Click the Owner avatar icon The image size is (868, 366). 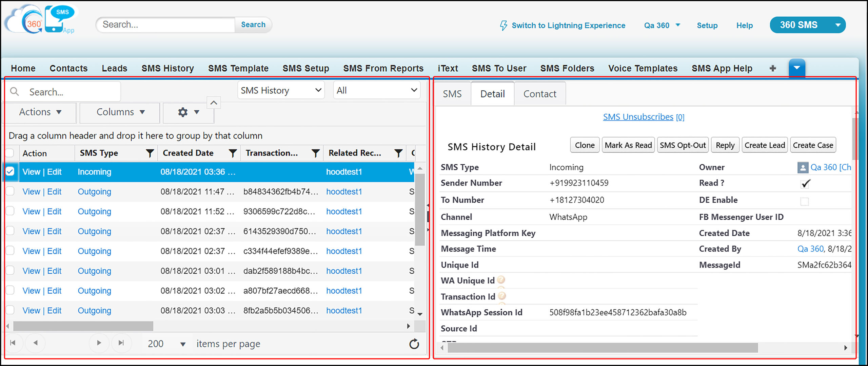pos(803,167)
